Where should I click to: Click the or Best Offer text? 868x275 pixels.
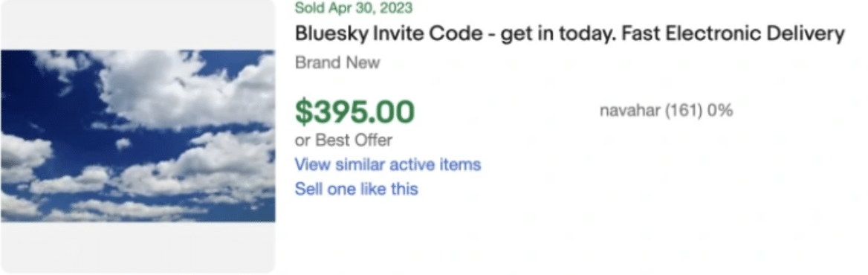(343, 140)
